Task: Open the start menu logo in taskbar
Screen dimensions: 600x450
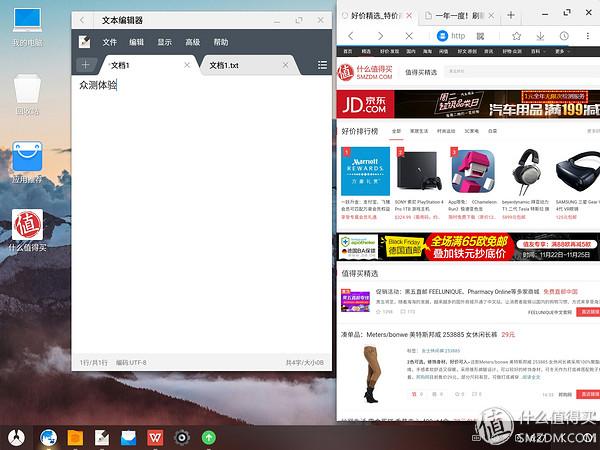Action: click(16, 437)
